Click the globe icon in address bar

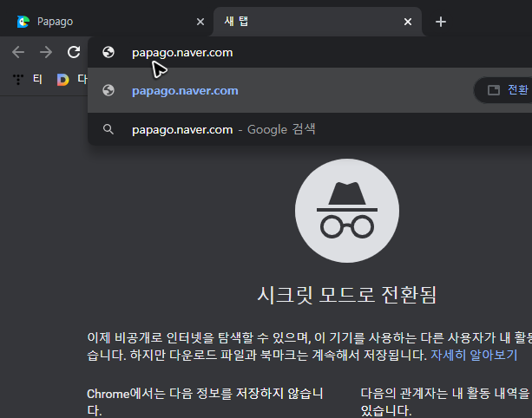108,52
